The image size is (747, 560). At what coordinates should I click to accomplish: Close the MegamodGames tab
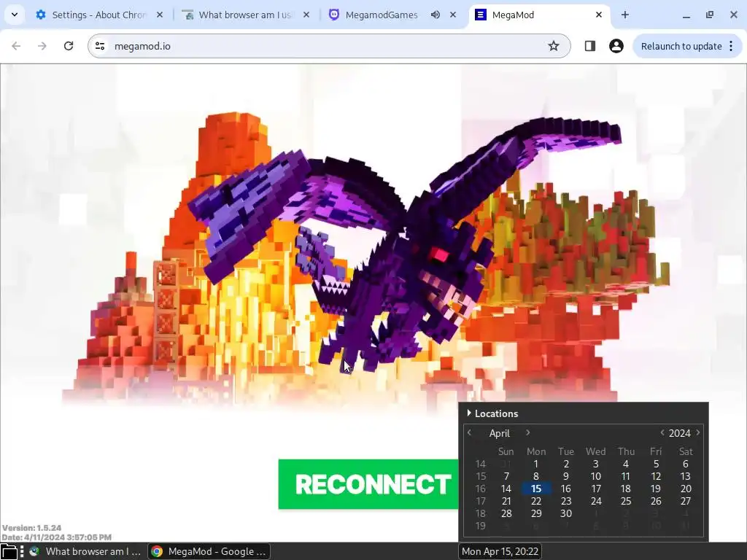(453, 15)
